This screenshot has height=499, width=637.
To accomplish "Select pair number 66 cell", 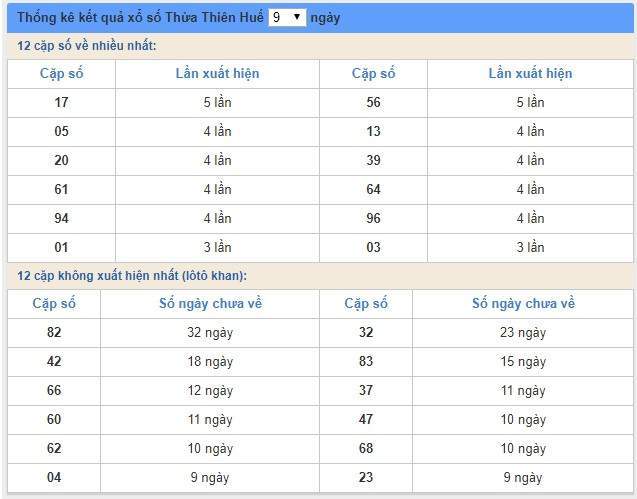I will click(x=54, y=391).
